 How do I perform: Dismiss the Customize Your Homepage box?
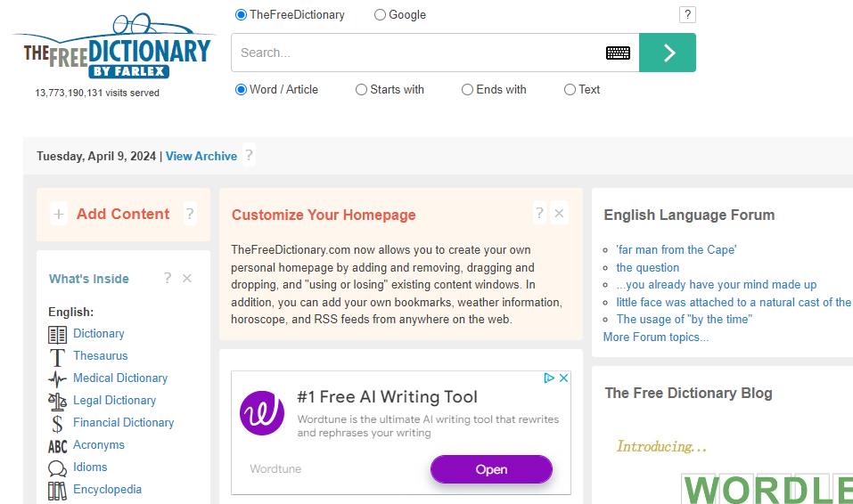click(559, 214)
